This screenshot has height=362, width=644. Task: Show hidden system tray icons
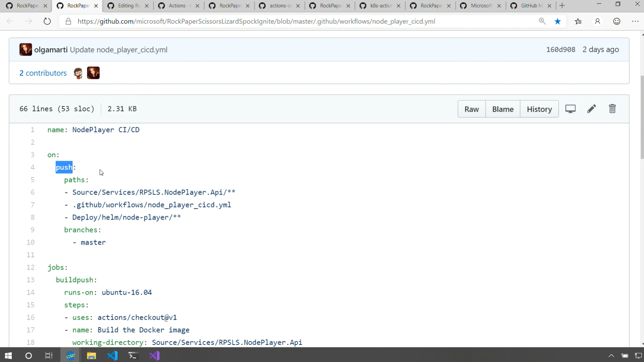tap(611, 355)
